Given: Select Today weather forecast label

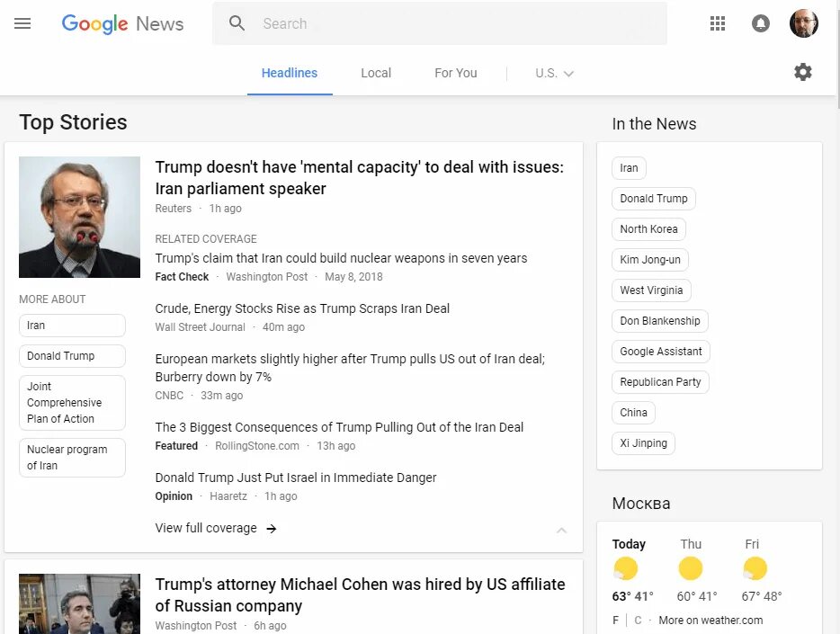Looking at the screenshot, I should click(x=629, y=544).
